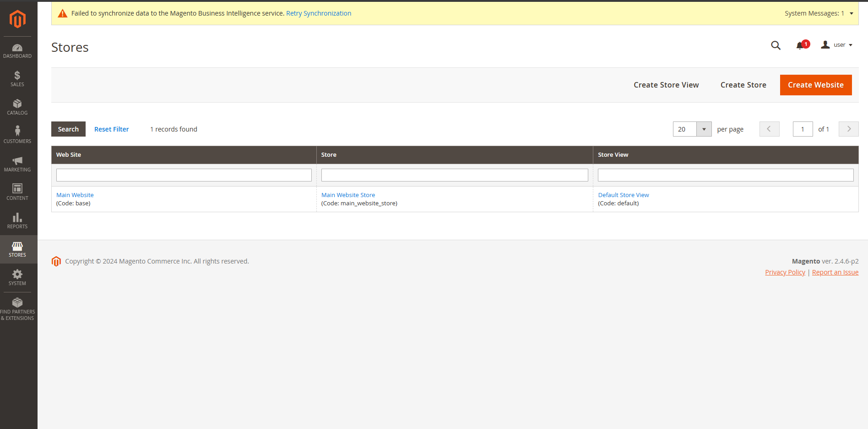This screenshot has width=868, height=429.
Task: Click the copyright notice text
Action: (x=157, y=261)
